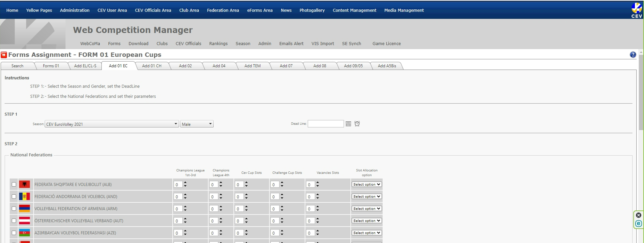This screenshot has height=243, width=644.
Task: Tick the checkbox for Albania federation (ALB)
Action: coord(14,185)
